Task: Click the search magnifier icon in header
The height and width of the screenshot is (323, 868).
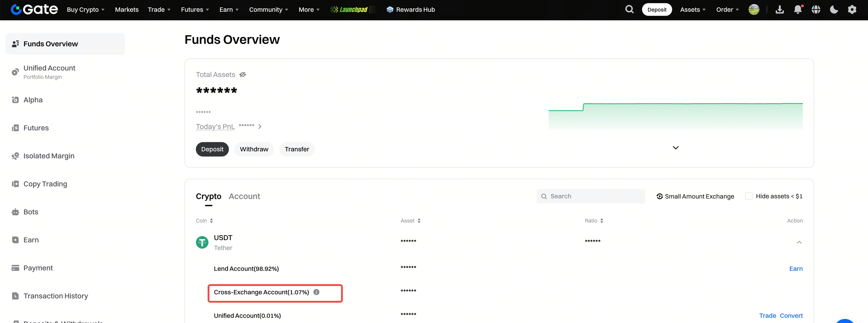Action: 629,9
